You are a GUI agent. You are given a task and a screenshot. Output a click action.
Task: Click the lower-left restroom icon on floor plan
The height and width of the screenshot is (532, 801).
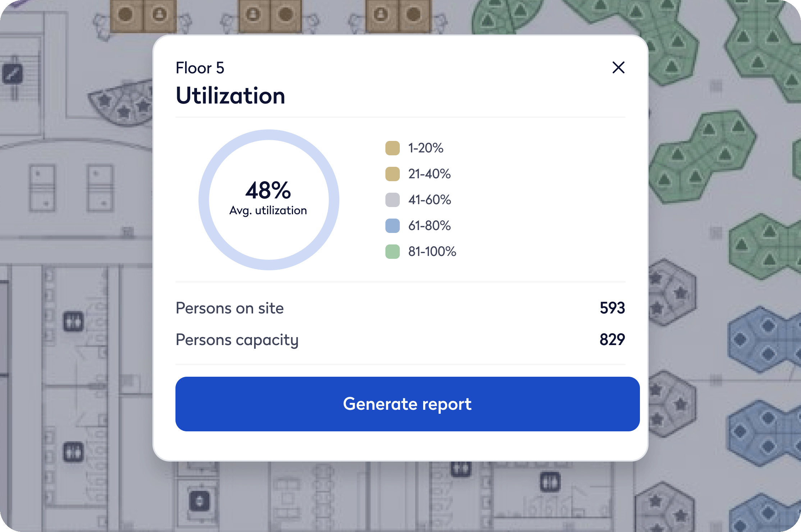[73, 452]
